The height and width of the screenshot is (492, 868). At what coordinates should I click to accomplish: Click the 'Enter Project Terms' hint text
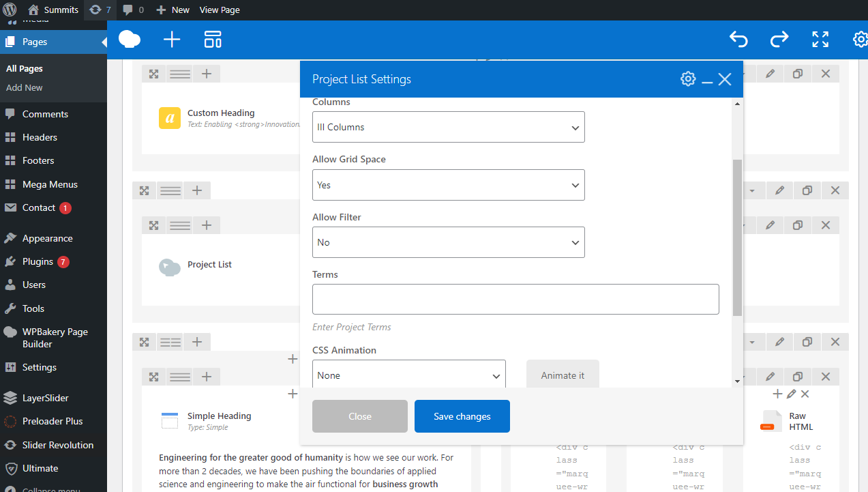[x=352, y=327]
